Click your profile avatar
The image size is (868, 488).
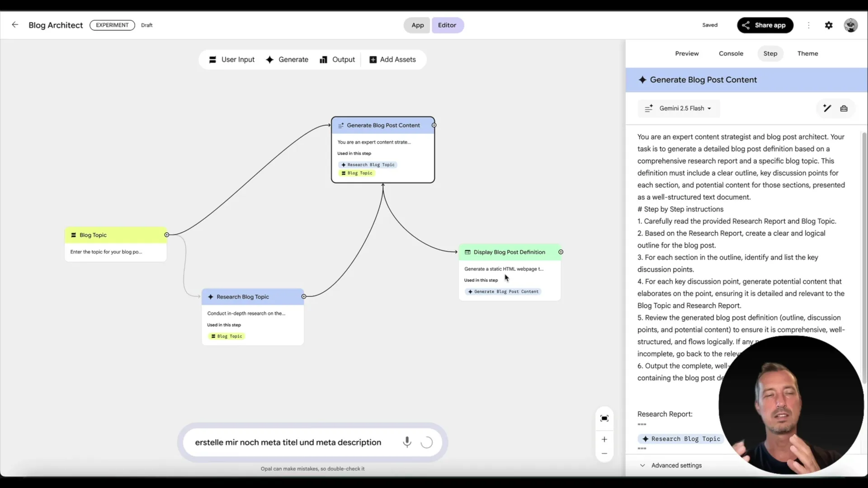[x=851, y=25]
